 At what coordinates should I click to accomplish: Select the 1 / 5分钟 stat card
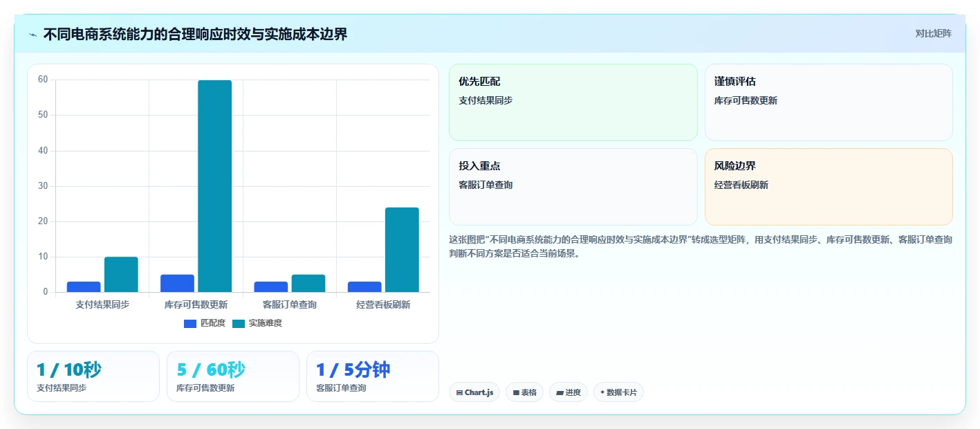click(x=373, y=376)
